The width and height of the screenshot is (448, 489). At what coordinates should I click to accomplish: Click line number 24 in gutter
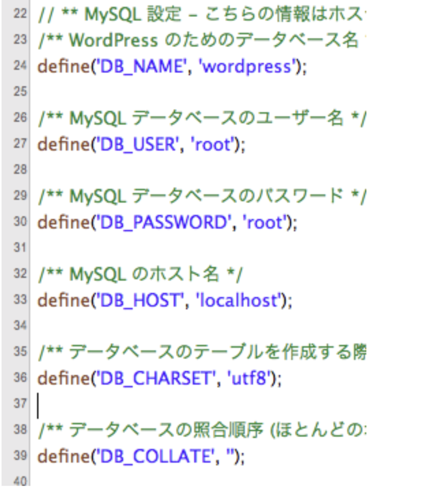click(x=20, y=65)
